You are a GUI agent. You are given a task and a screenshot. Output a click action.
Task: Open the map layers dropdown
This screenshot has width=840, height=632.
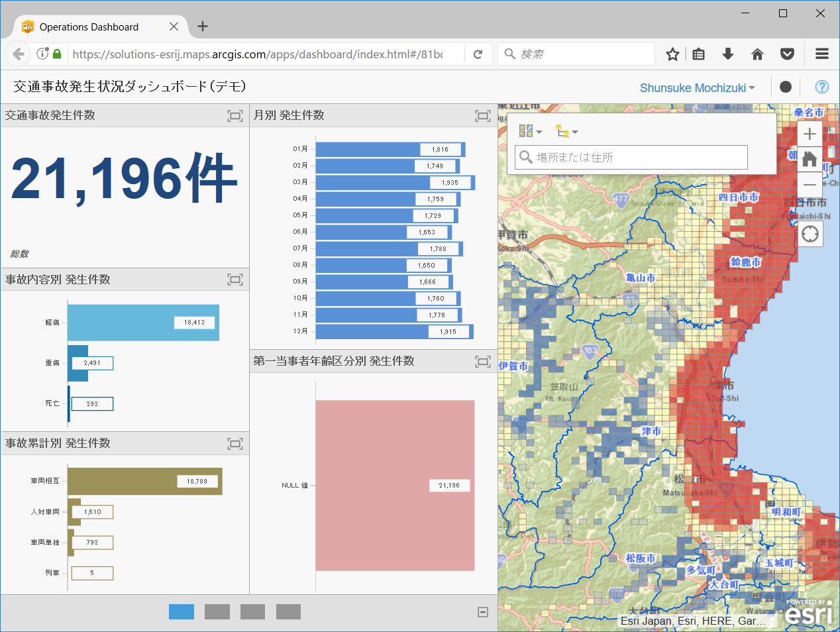(x=566, y=131)
